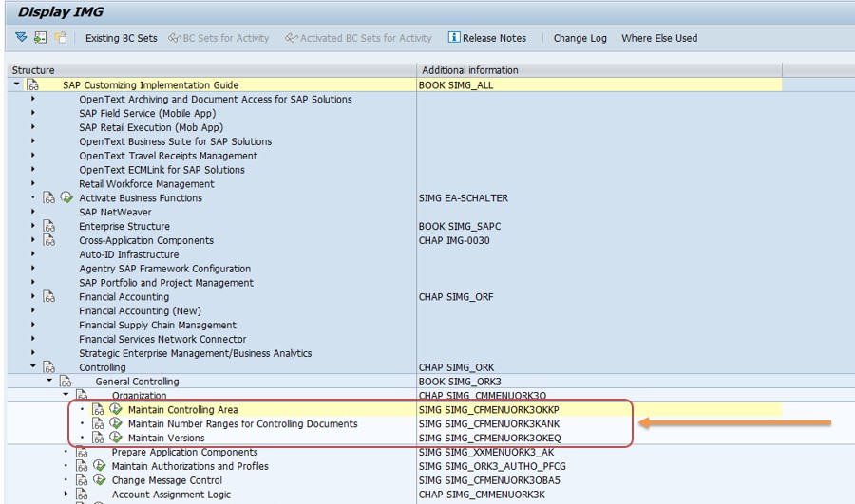Execute Maintain Authorizations and Profiles activity icon
Screen dimensions: 855x504
99,466
